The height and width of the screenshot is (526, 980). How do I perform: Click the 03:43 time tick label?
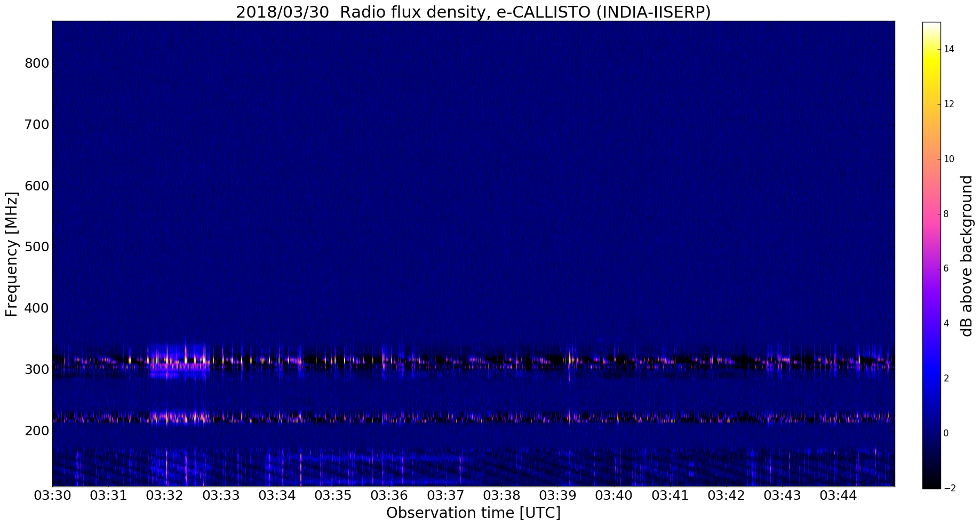782,496
